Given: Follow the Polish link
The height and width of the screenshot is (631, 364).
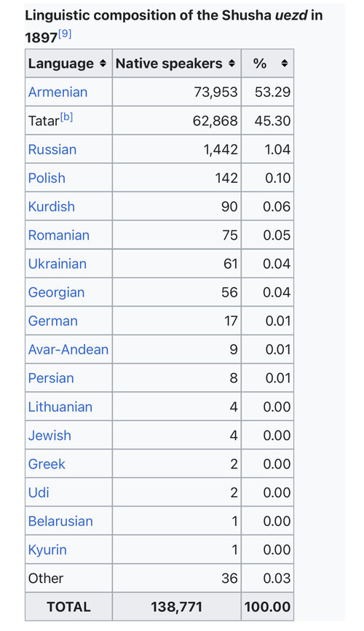Looking at the screenshot, I should click(x=47, y=178).
